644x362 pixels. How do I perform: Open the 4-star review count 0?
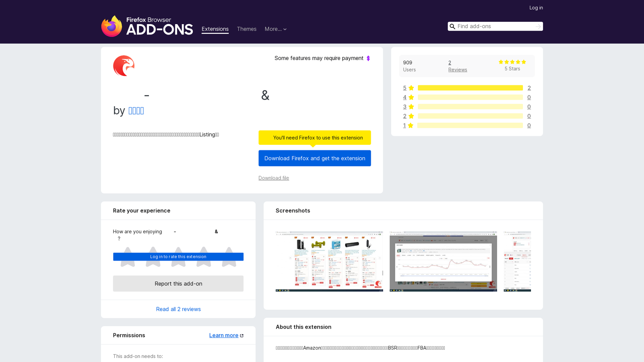tap(529, 97)
